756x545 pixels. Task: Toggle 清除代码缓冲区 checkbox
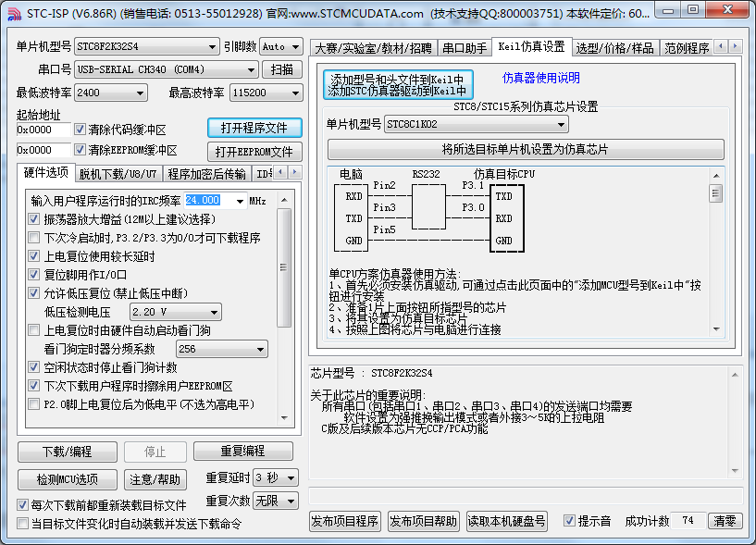tap(80, 130)
